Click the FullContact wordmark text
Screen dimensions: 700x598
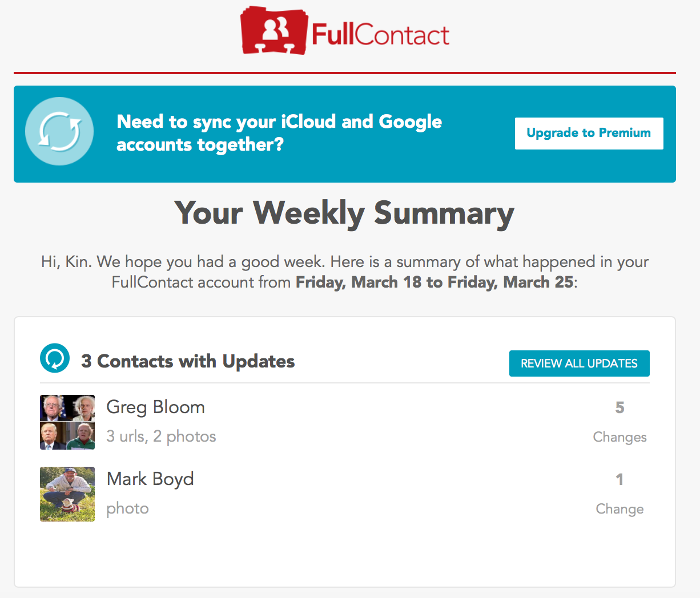380,35
